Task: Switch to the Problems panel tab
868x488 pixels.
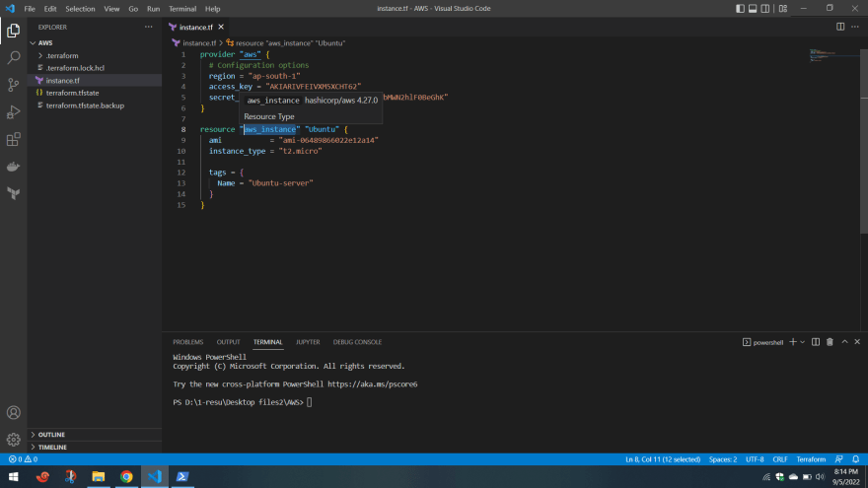Action: tap(188, 342)
